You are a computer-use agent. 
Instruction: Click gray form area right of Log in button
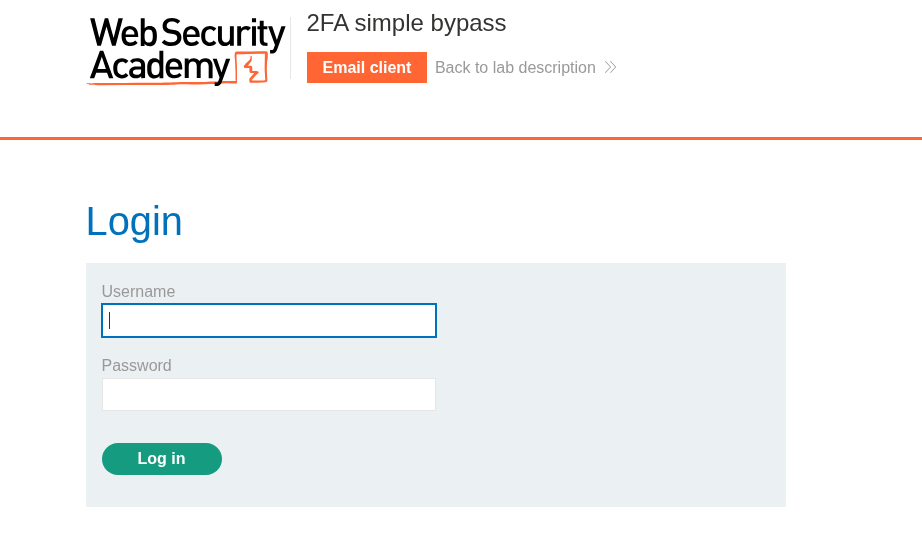pos(500,459)
